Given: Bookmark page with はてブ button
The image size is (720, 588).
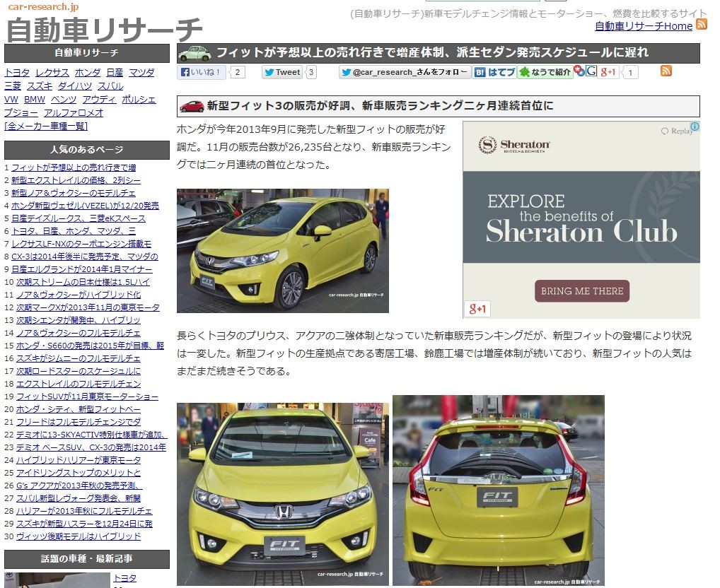Looking at the screenshot, I should click(494, 72).
